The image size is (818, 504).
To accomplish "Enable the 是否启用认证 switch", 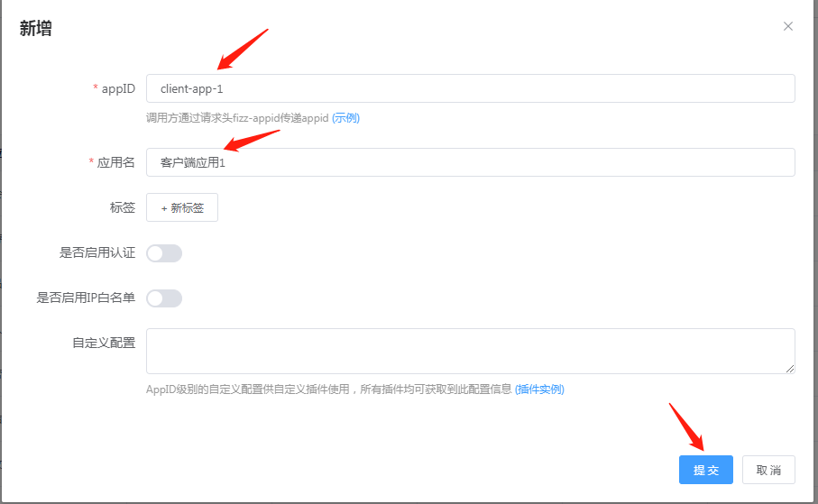I will click(164, 253).
